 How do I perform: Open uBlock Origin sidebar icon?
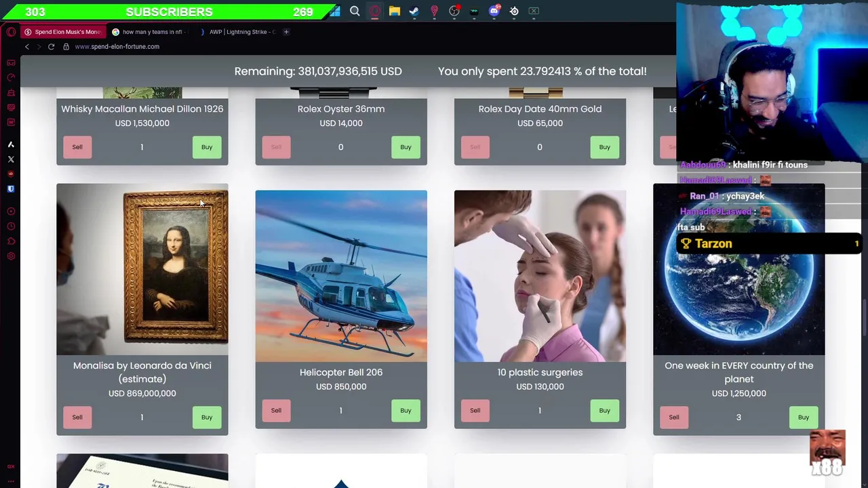pyautogui.click(x=11, y=174)
